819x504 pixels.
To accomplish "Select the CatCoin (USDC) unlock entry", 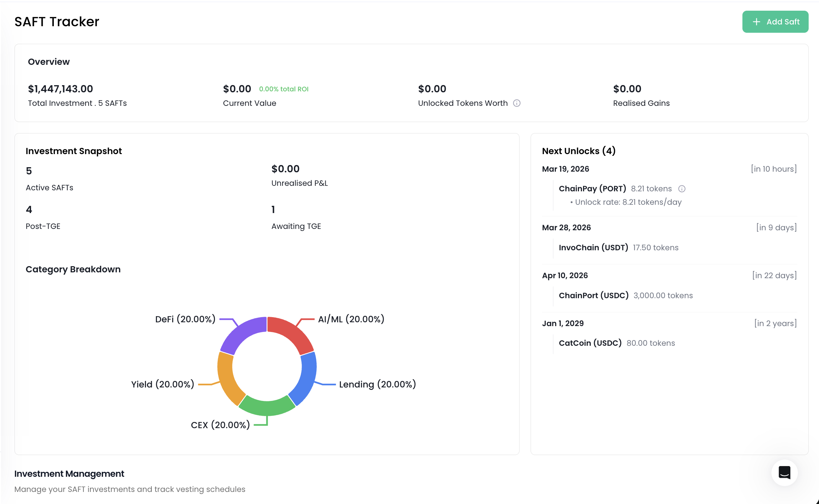I will 590,343.
